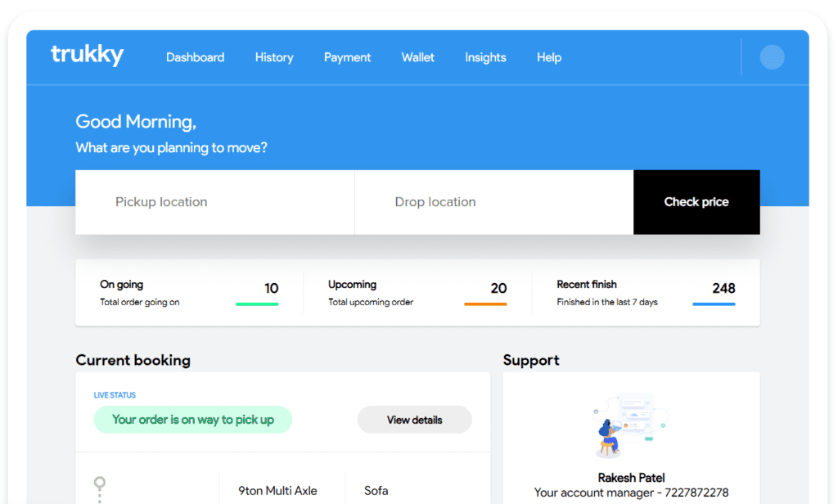Click the blue Recent finish progress bar
Image resolution: width=838 pixels, height=504 pixels.
tap(714, 304)
